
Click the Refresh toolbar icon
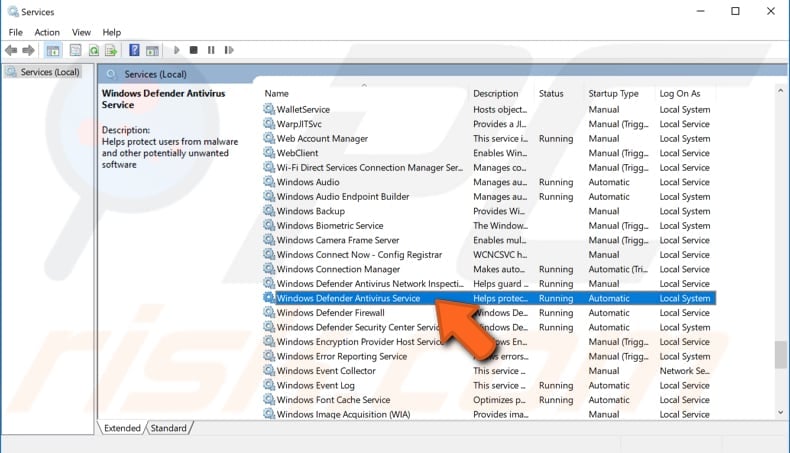pos(94,50)
